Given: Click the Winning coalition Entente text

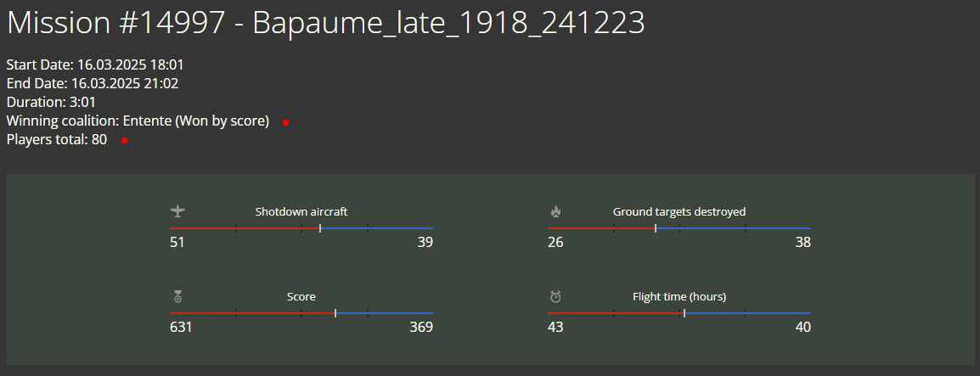Looking at the screenshot, I should pyautogui.click(x=138, y=121).
